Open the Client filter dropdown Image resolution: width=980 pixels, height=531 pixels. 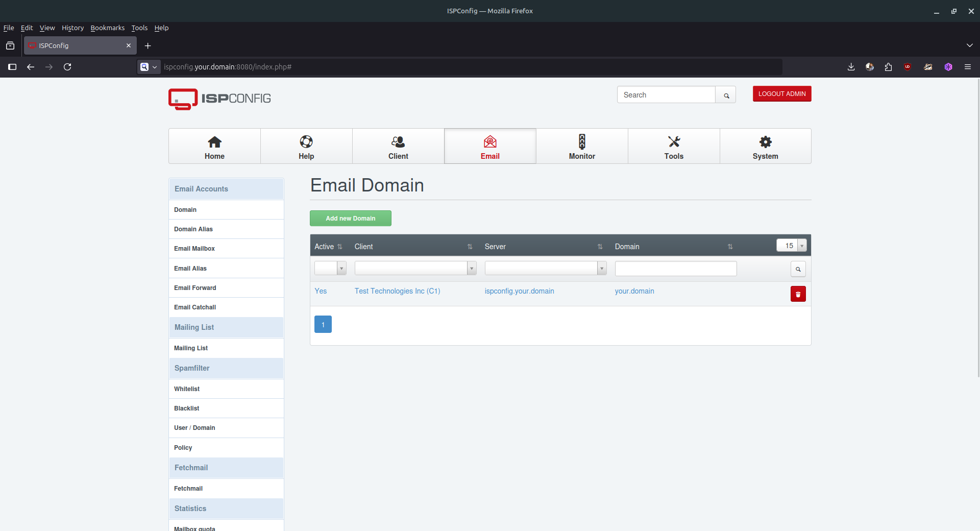click(415, 268)
